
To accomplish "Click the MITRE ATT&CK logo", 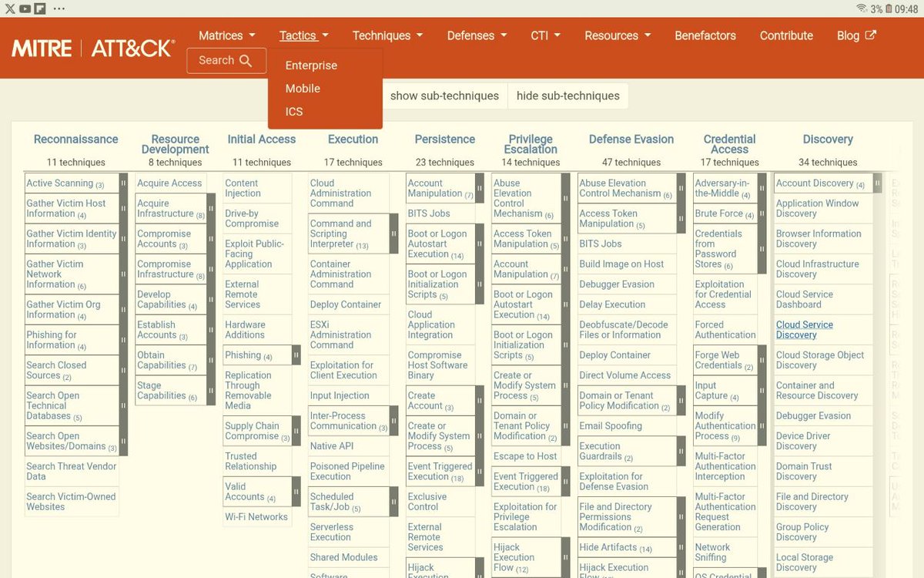I will (93, 49).
